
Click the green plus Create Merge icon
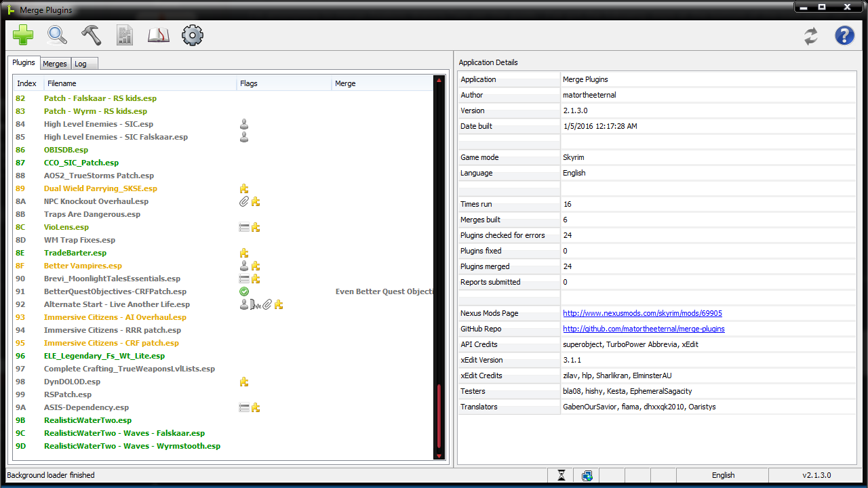pos(23,35)
